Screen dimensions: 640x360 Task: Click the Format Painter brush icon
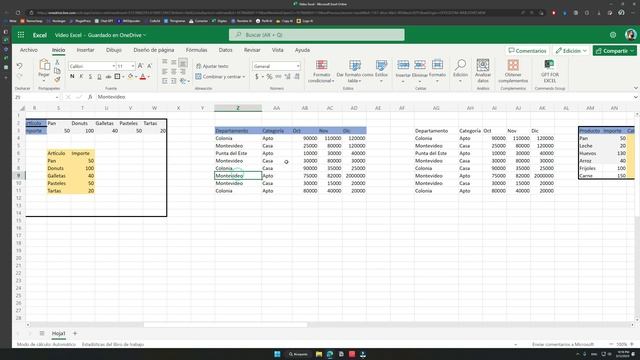(57, 80)
